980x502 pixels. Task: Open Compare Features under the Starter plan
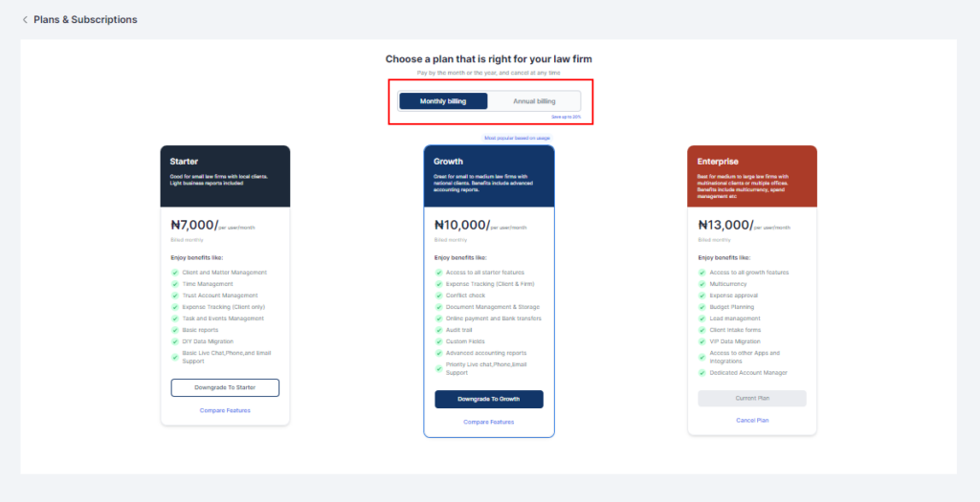(225, 410)
